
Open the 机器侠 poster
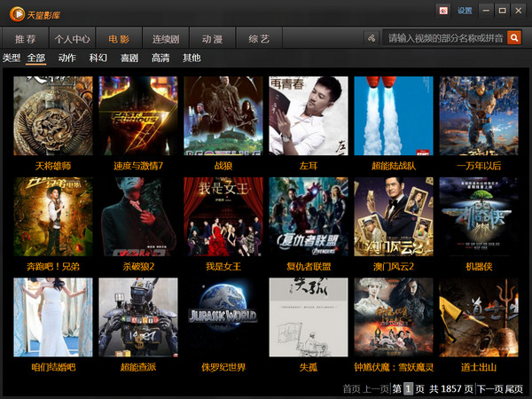click(479, 216)
